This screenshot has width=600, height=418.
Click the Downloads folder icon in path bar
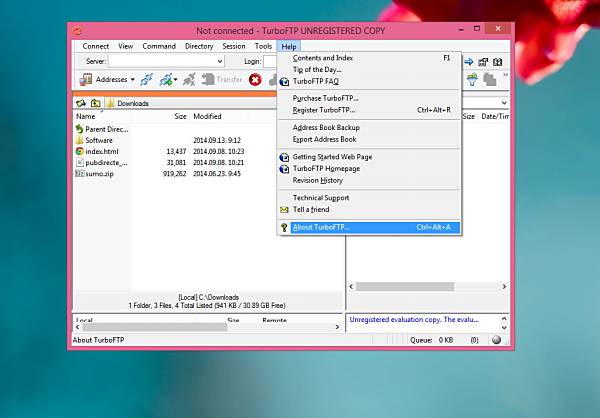point(111,103)
